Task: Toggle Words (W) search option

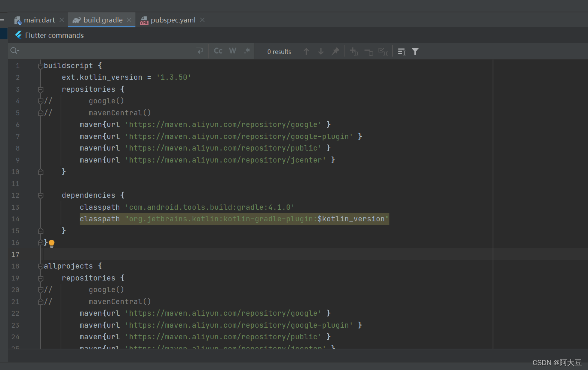Action: tap(233, 51)
